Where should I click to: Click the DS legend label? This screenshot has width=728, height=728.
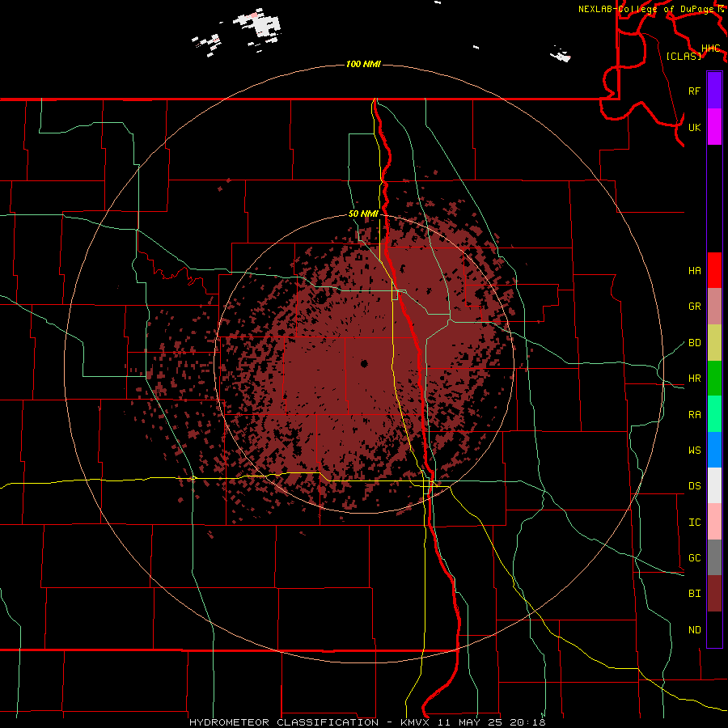click(694, 485)
